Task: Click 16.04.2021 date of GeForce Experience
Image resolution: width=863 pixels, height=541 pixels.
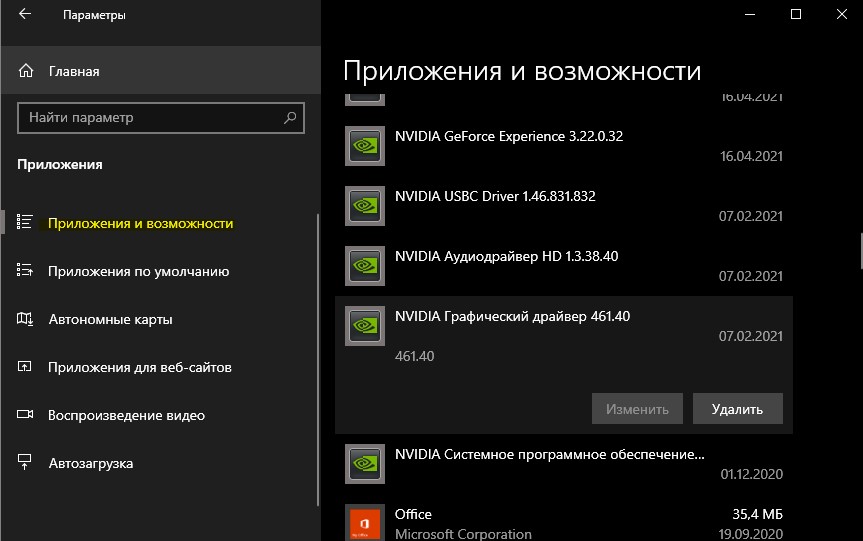Action: click(x=751, y=156)
